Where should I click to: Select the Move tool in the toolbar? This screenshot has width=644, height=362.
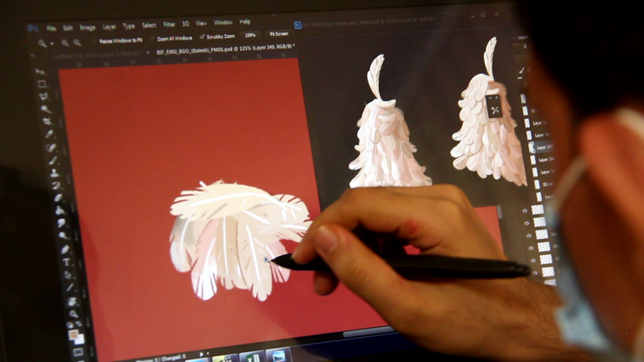[x=40, y=71]
